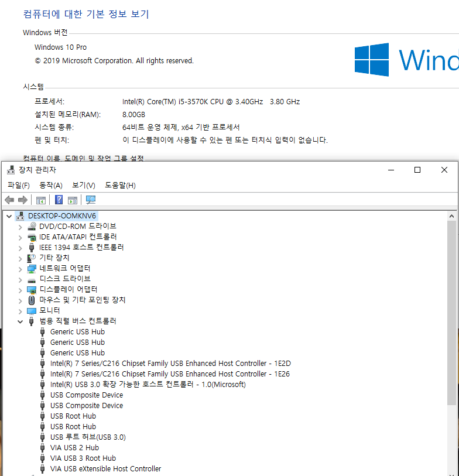Expand the IEEE 1394 호스트 컨트롤러 node

pyautogui.click(x=20, y=248)
